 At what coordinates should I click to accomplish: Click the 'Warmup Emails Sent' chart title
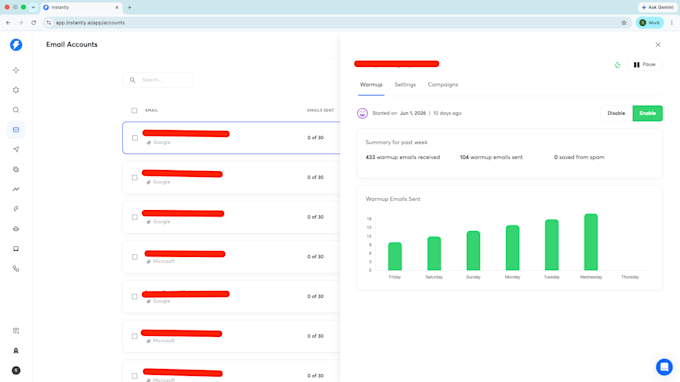point(393,199)
